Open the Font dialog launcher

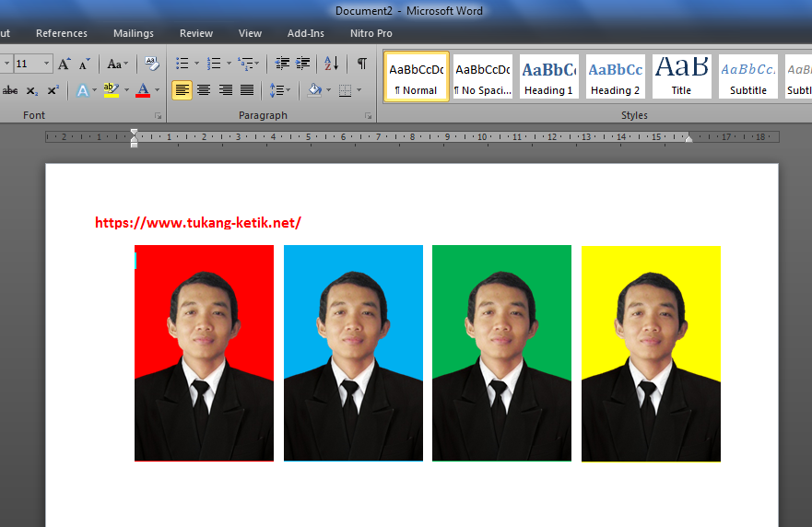coord(158,116)
